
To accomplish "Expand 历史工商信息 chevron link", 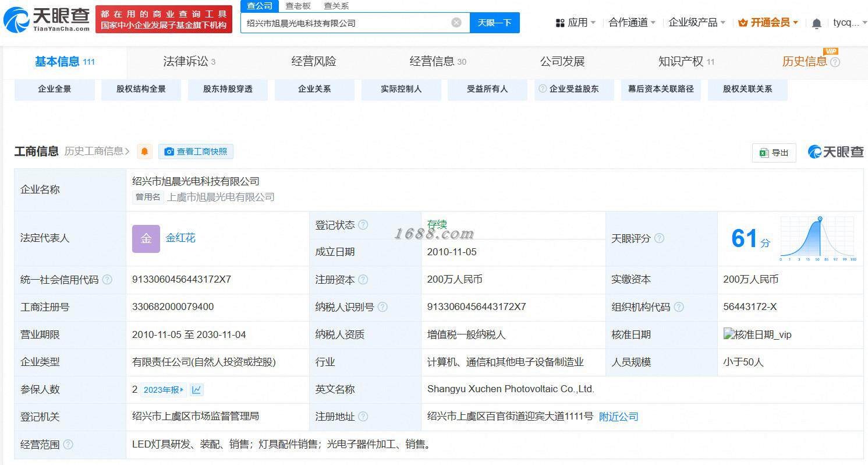I will coord(97,152).
